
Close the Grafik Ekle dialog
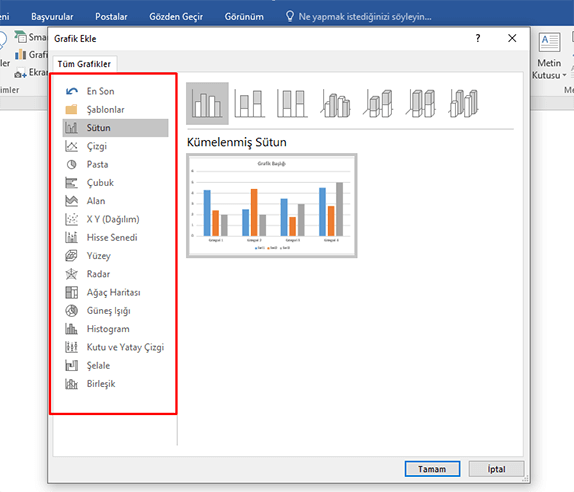(x=512, y=38)
